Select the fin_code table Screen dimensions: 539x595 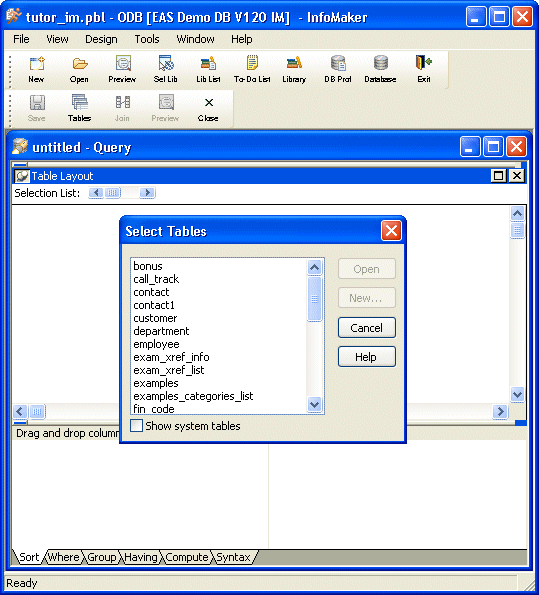point(219,409)
